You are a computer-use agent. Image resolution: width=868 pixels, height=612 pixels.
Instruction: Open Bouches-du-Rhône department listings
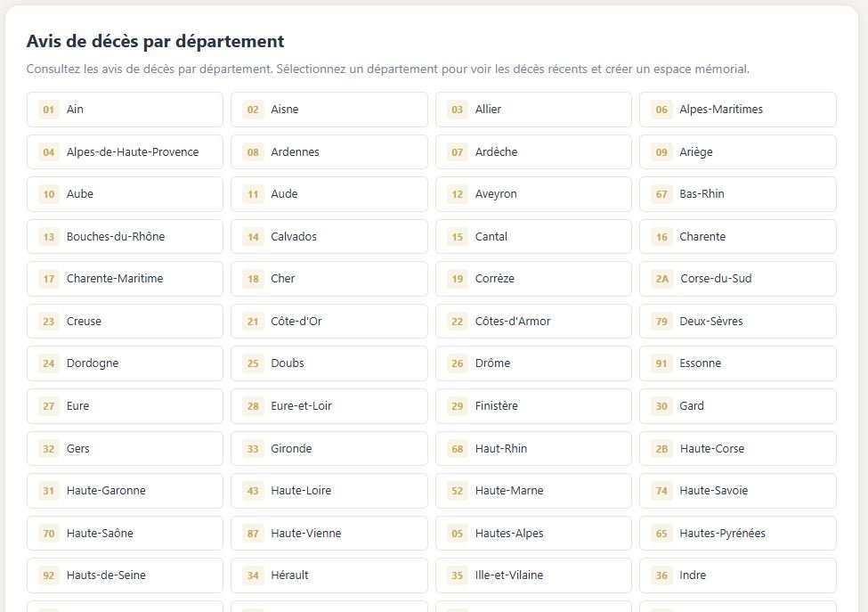click(x=125, y=236)
